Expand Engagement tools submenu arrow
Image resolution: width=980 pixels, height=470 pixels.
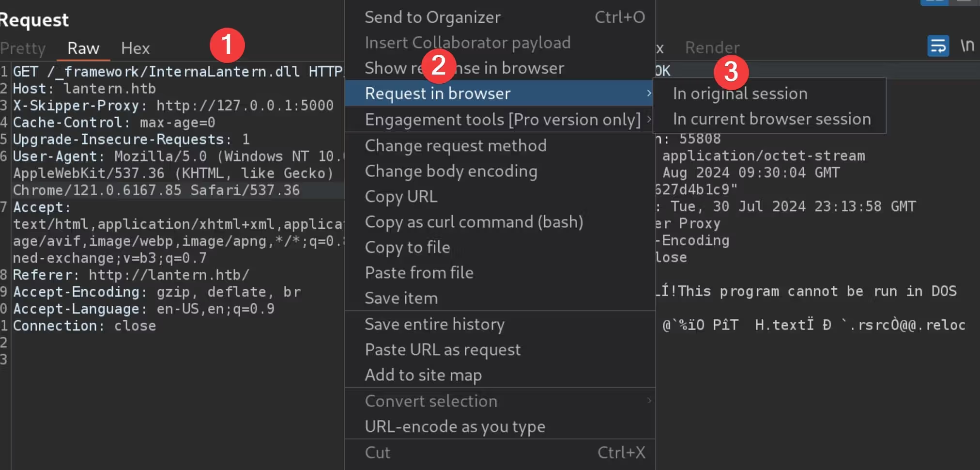click(x=649, y=119)
